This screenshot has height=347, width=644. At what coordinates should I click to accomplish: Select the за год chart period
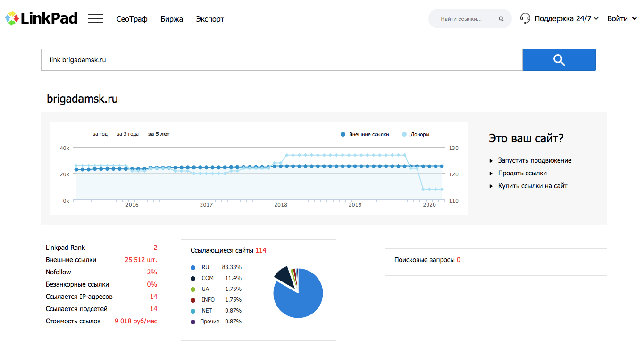click(x=100, y=134)
